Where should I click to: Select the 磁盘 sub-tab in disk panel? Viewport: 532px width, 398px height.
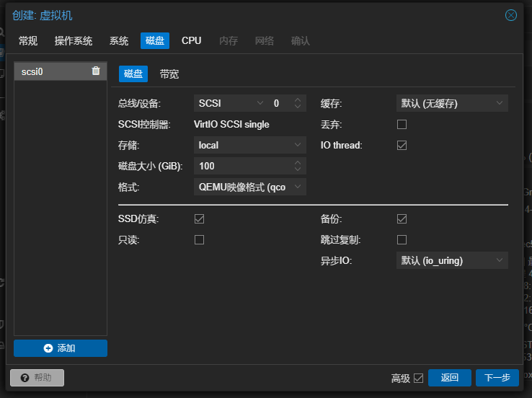(133, 74)
